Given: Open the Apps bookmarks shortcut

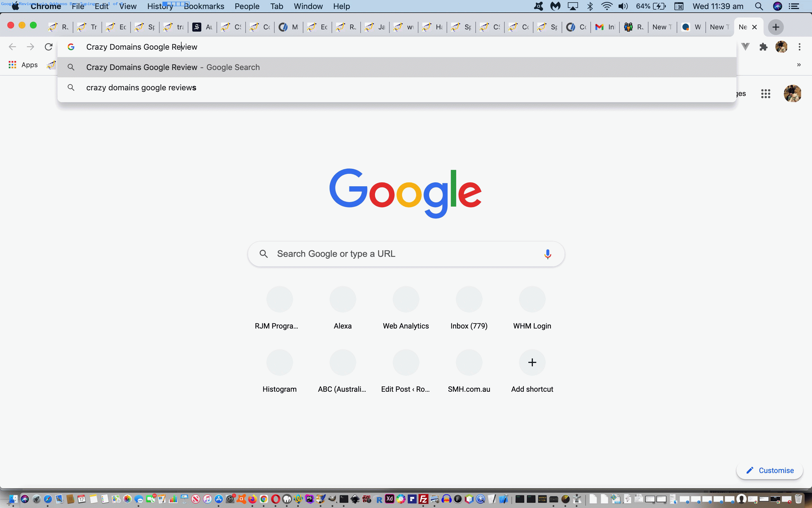Looking at the screenshot, I should click(23, 65).
